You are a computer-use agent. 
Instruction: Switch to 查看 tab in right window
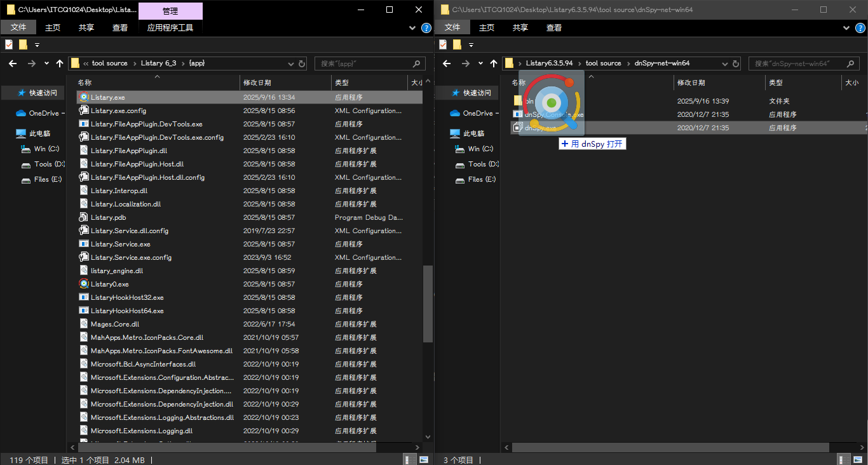click(554, 27)
